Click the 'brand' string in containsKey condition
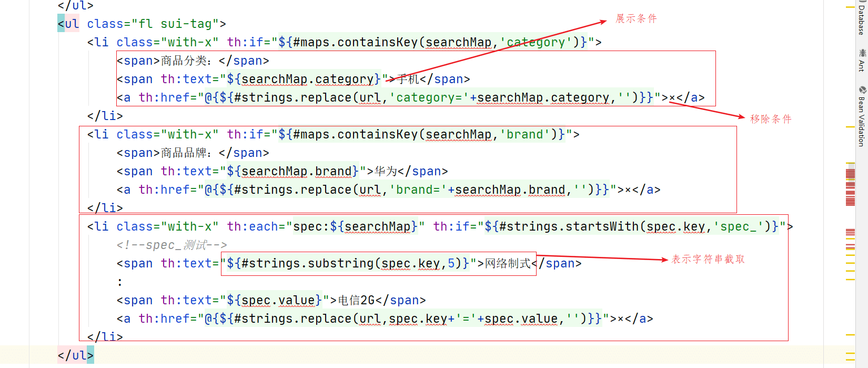This screenshot has height=368, width=868. coord(524,134)
